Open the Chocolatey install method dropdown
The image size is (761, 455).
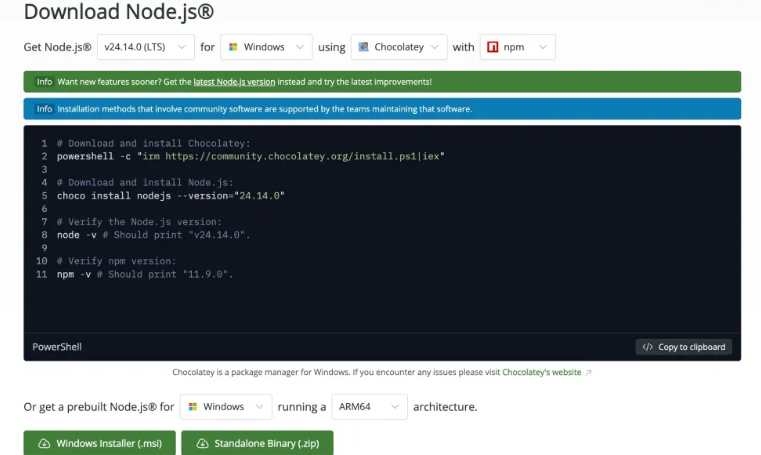click(399, 47)
